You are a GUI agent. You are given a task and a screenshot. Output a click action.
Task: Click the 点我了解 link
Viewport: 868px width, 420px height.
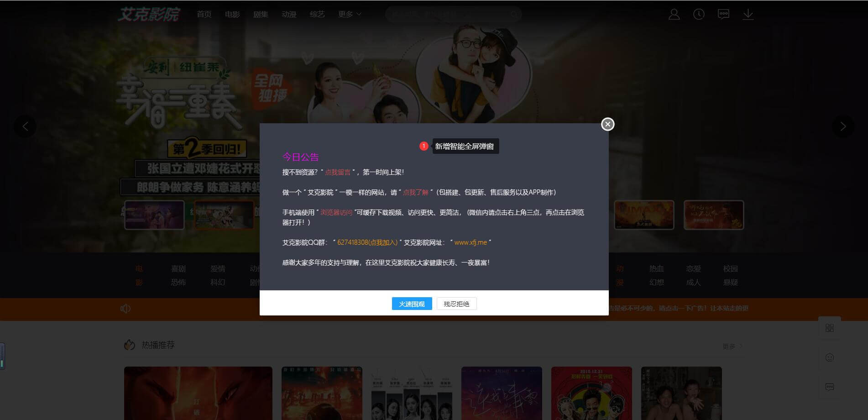pos(416,192)
